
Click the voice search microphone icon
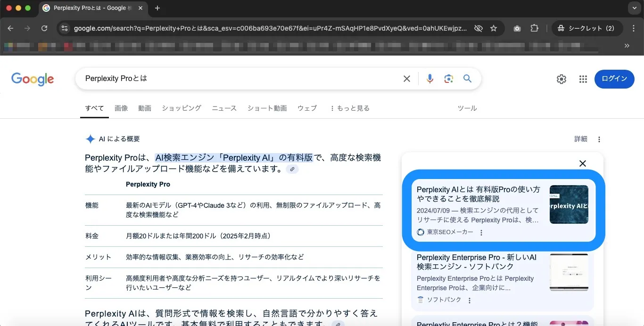pyautogui.click(x=429, y=79)
